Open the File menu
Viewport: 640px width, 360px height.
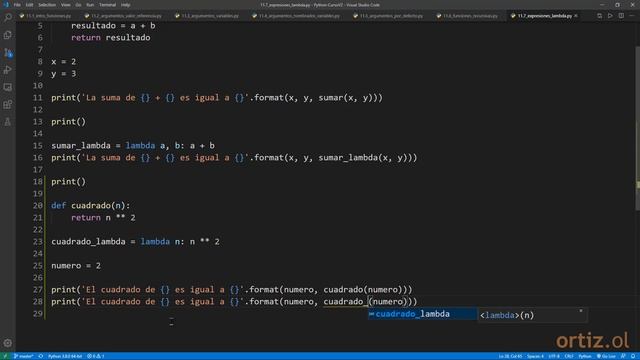[x=17, y=5]
